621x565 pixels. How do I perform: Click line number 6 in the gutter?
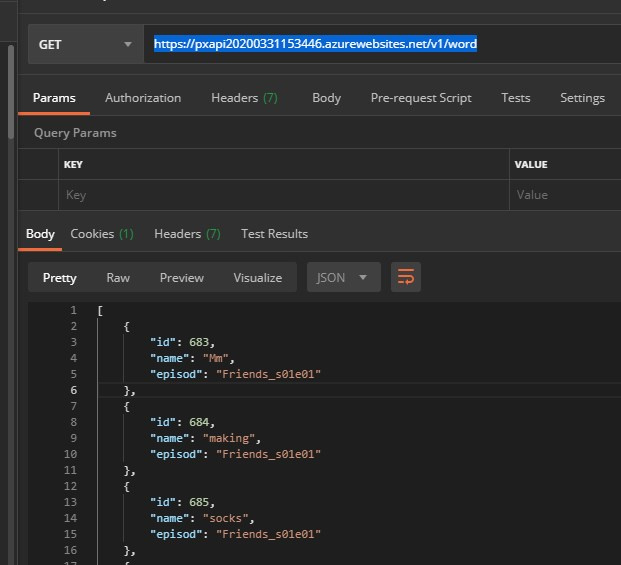click(x=74, y=390)
